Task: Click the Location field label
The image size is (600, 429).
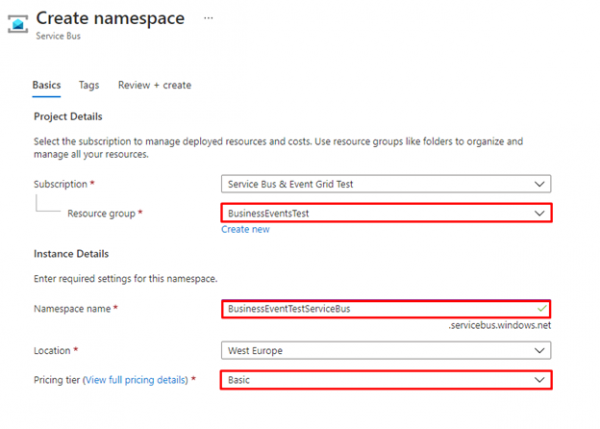Action: point(52,351)
